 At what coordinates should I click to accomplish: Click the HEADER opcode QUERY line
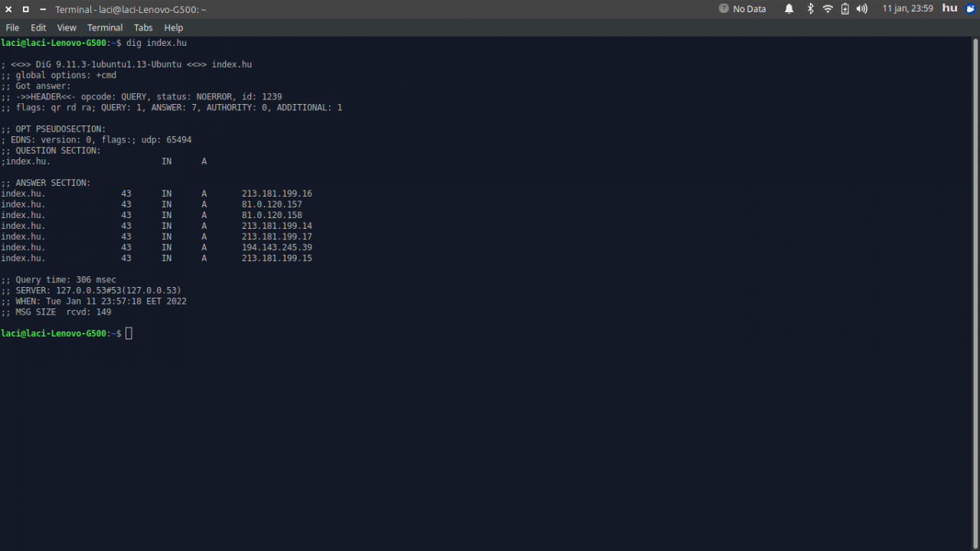click(x=142, y=96)
